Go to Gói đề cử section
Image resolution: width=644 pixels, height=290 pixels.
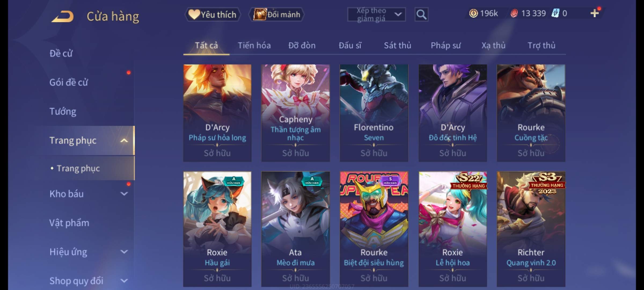pos(68,82)
